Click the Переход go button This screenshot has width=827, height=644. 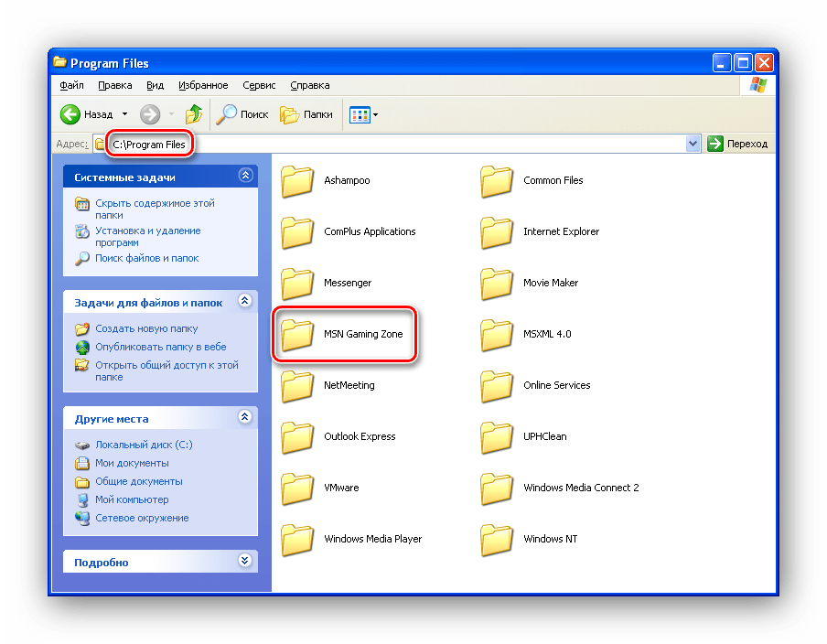pyautogui.click(x=738, y=144)
